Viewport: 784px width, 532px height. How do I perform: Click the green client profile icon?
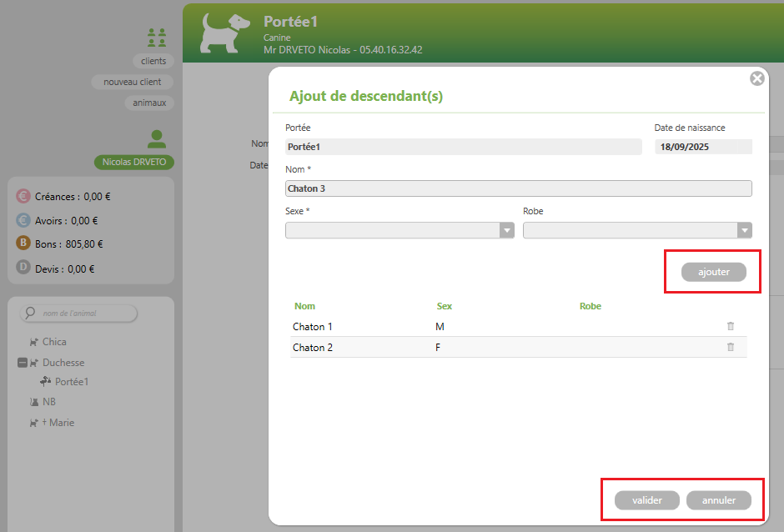coord(156,138)
